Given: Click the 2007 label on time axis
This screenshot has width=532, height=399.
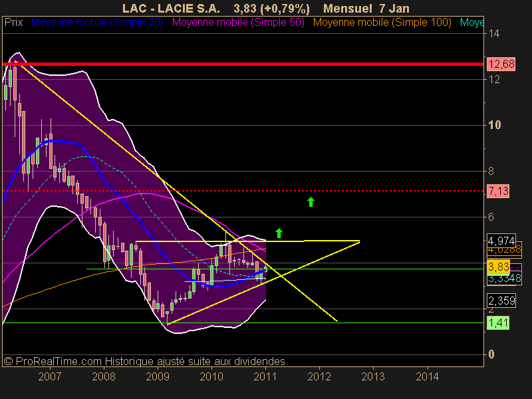Looking at the screenshot, I should point(50,376).
